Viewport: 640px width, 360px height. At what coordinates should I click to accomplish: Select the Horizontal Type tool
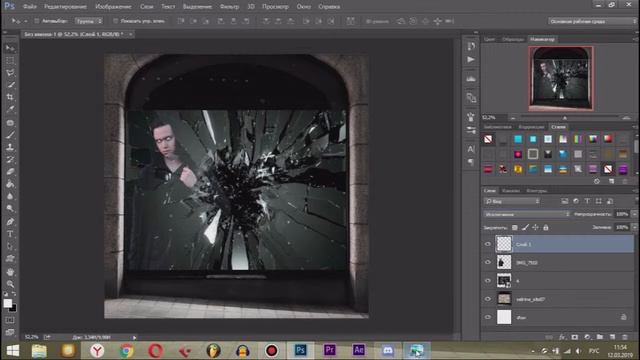(10, 234)
